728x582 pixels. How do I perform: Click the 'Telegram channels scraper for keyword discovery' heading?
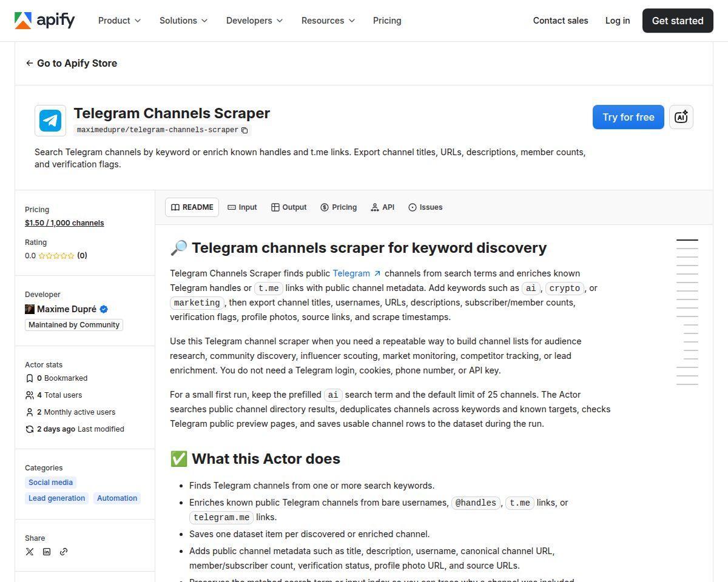(x=359, y=248)
